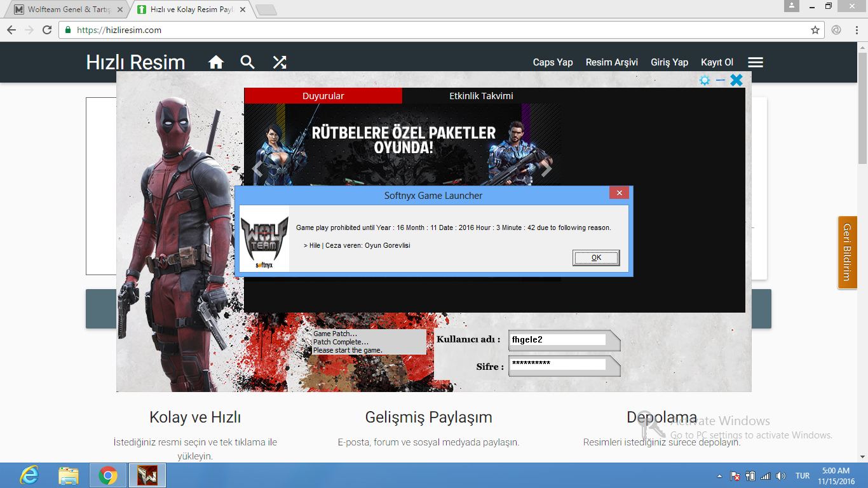868x488 pixels.
Task: Open the network signal tray icon
Action: point(766,476)
